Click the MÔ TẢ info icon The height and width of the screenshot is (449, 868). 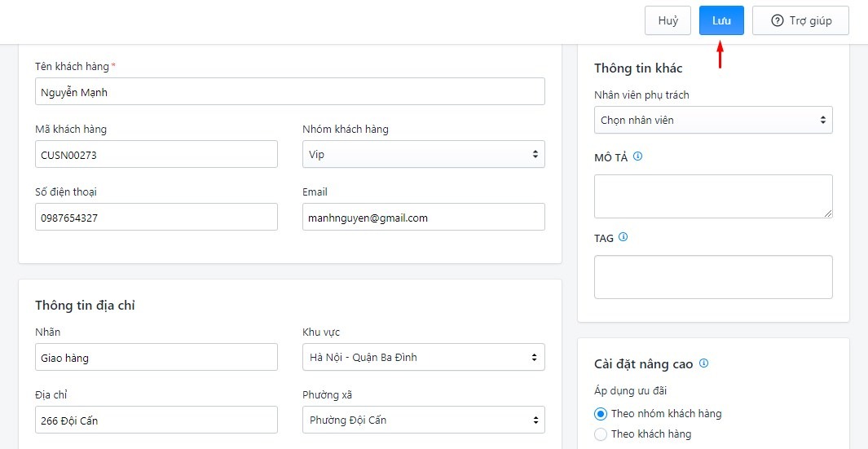[x=638, y=156]
